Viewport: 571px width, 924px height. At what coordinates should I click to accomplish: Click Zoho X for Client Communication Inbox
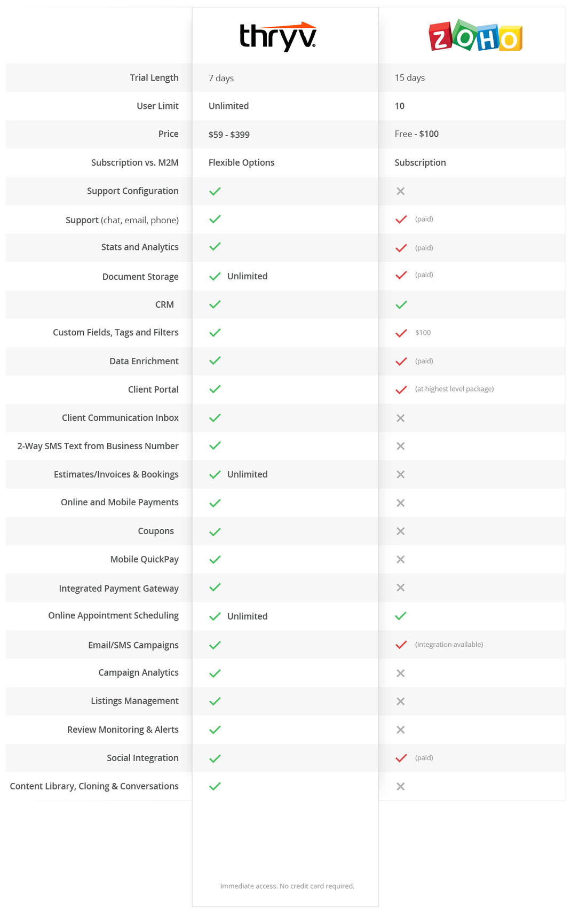[x=401, y=418]
